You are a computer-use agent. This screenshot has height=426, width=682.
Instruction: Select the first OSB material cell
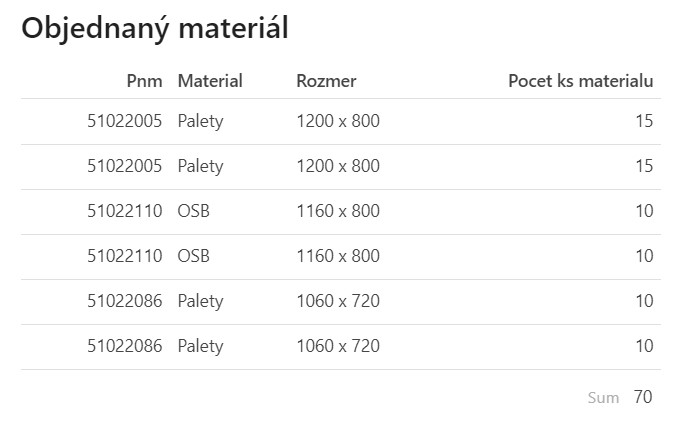[x=194, y=211]
